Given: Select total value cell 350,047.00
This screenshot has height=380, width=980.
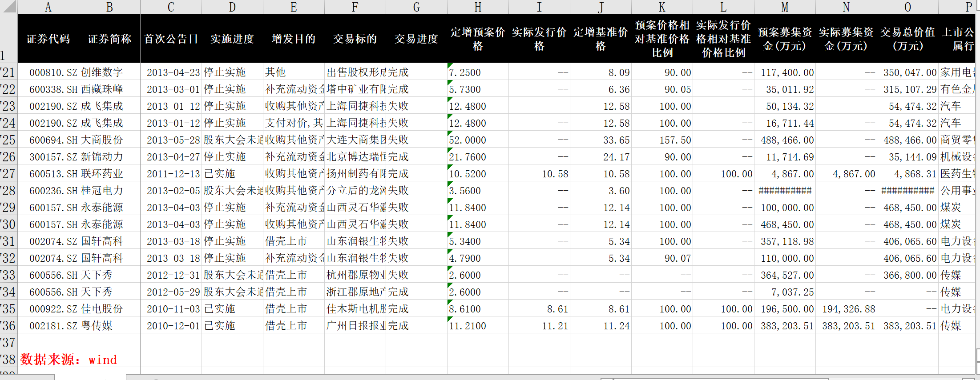Looking at the screenshot, I should (x=907, y=72).
